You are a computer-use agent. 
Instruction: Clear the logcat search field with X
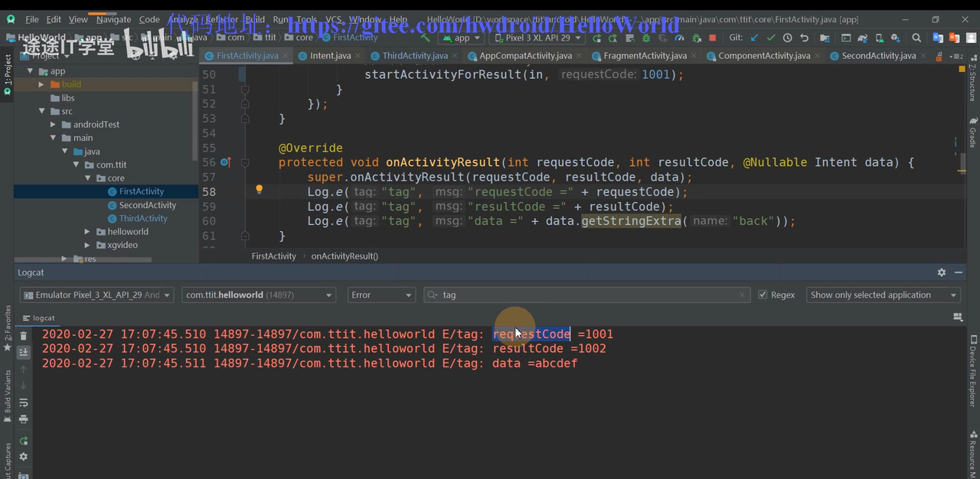(742, 295)
